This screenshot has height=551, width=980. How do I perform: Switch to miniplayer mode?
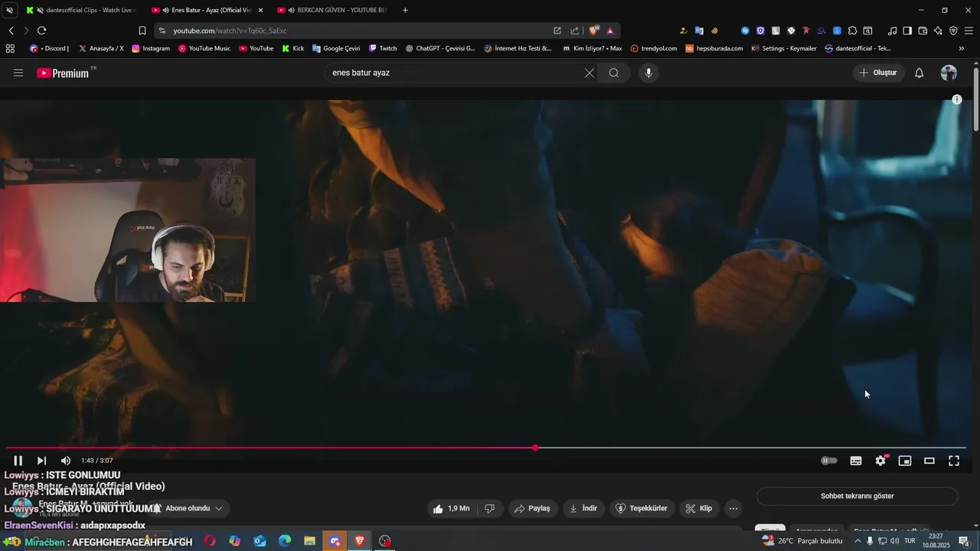tap(905, 461)
